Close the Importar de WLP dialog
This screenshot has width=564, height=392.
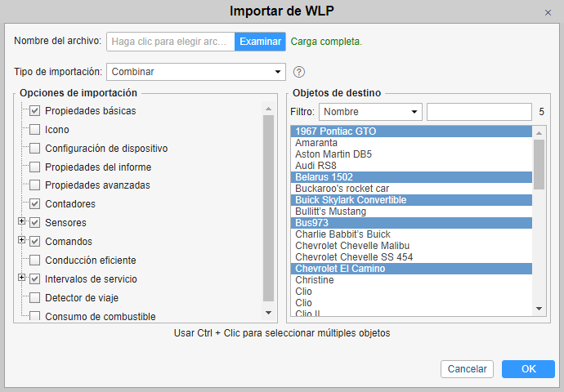point(548,12)
